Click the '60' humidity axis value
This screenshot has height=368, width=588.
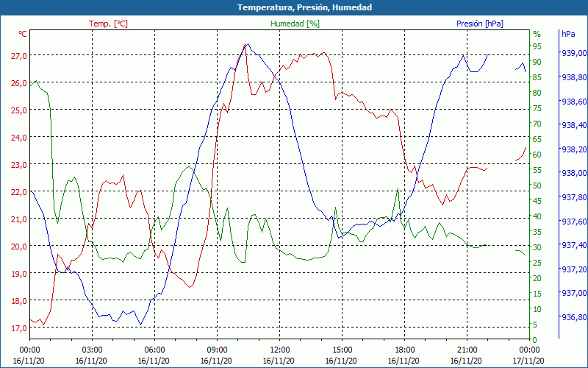537,155
